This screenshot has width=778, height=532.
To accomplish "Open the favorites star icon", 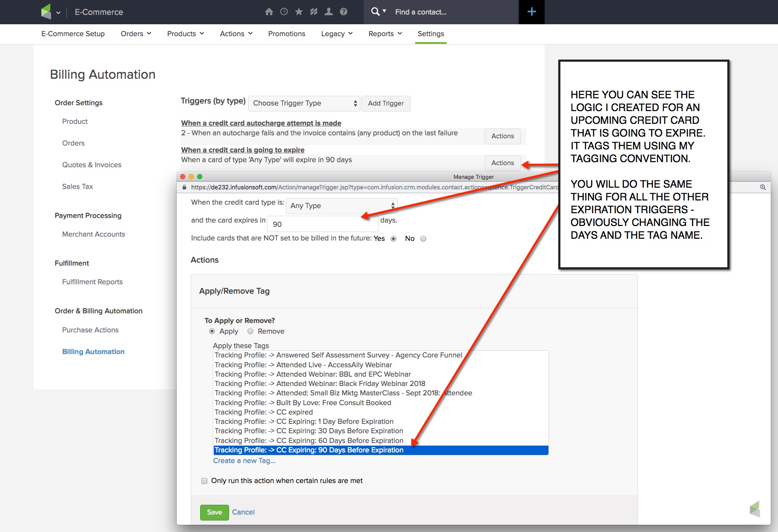I will tap(299, 12).
